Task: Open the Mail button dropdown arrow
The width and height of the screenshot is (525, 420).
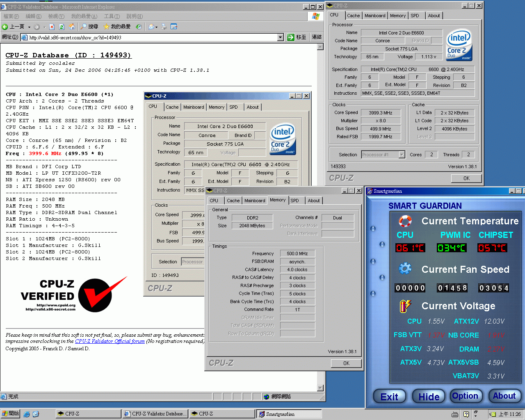Action: pos(157,27)
